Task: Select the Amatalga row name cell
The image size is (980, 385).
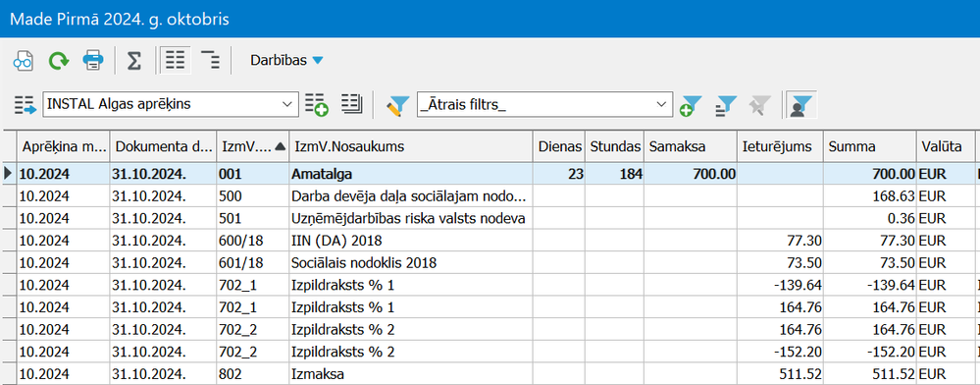Action: click(411, 174)
